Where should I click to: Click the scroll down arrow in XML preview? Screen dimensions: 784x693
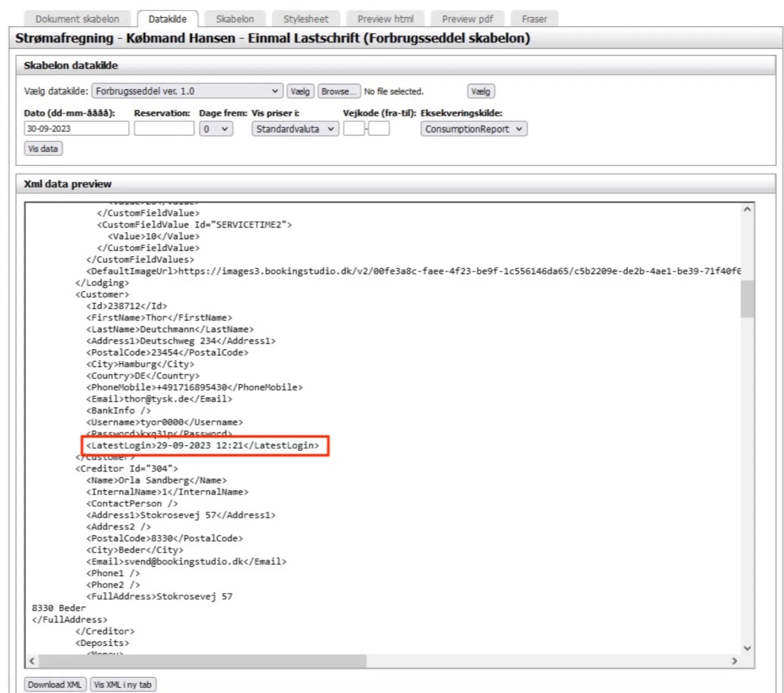click(x=747, y=648)
